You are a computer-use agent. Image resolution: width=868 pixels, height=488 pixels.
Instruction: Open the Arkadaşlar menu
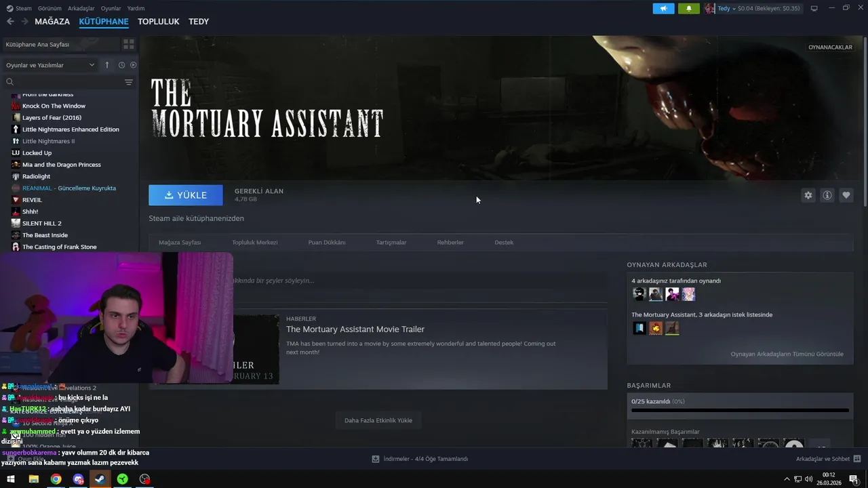(81, 8)
